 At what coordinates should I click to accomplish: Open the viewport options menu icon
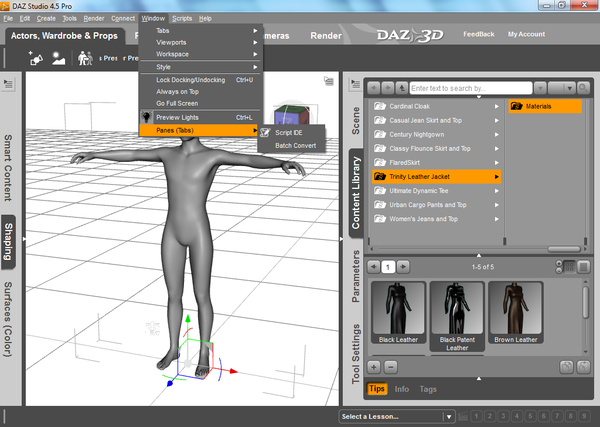(x=329, y=81)
